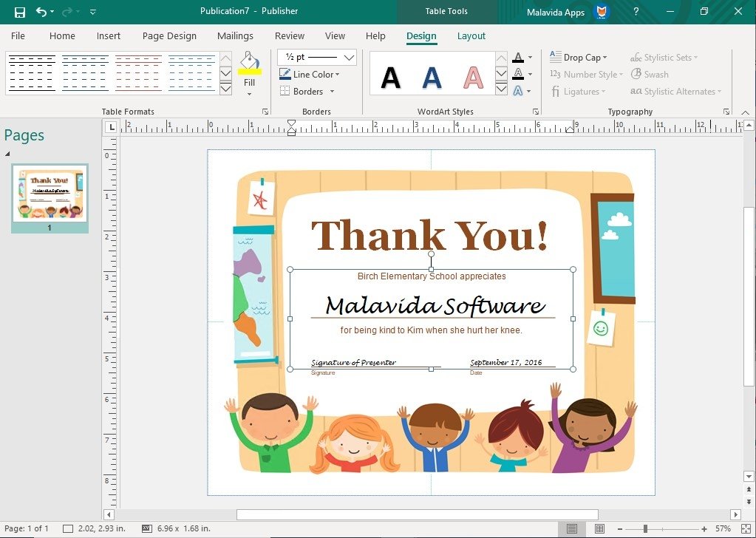The width and height of the screenshot is (756, 538).
Task: Click the Line Color pen icon
Action: click(285, 74)
